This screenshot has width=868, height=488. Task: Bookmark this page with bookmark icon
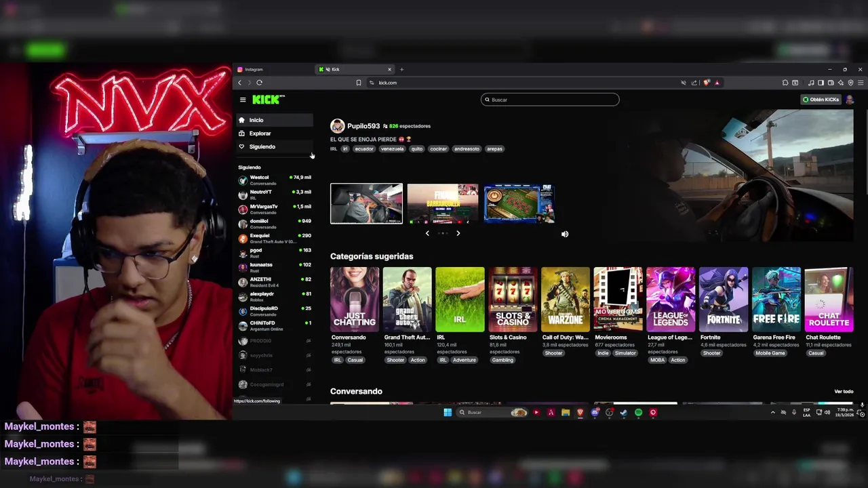(x=359, y=83)
